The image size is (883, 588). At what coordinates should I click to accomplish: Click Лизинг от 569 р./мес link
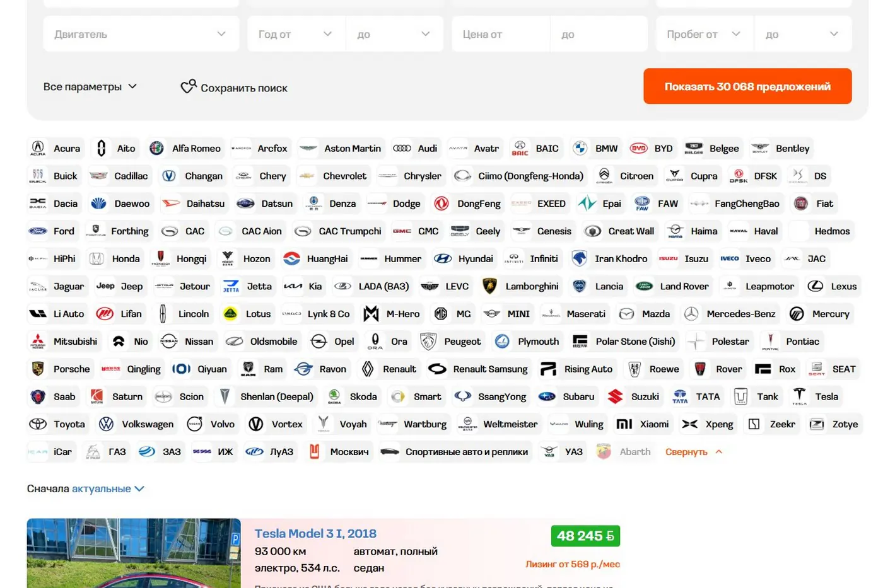point(573,564)
